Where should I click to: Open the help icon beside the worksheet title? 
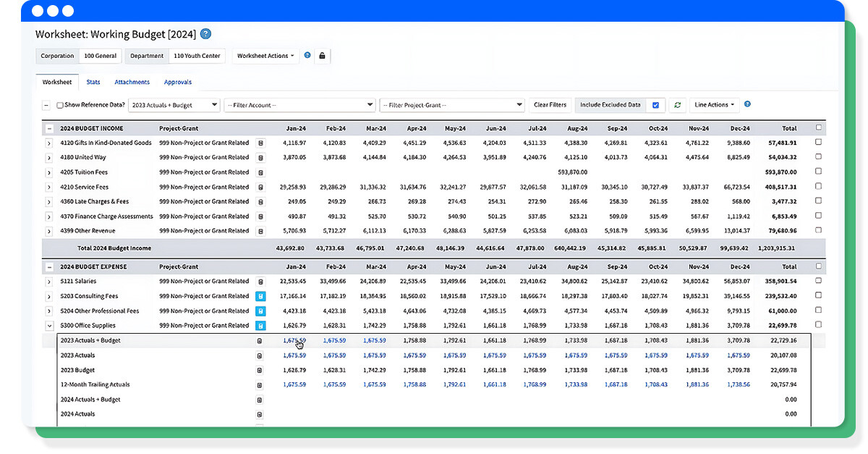(204, 34)
